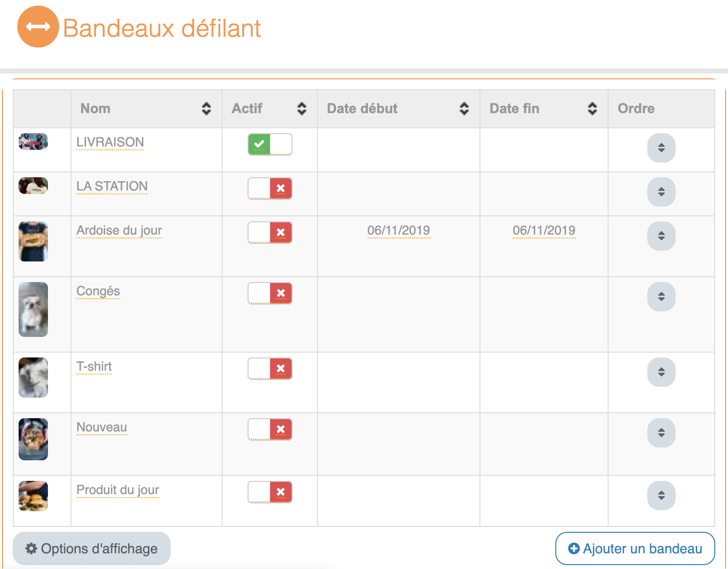This screenshot has height=569, width=728.
Task: Click the reorder handle for LA STATION row
Action: coord(661,192)
